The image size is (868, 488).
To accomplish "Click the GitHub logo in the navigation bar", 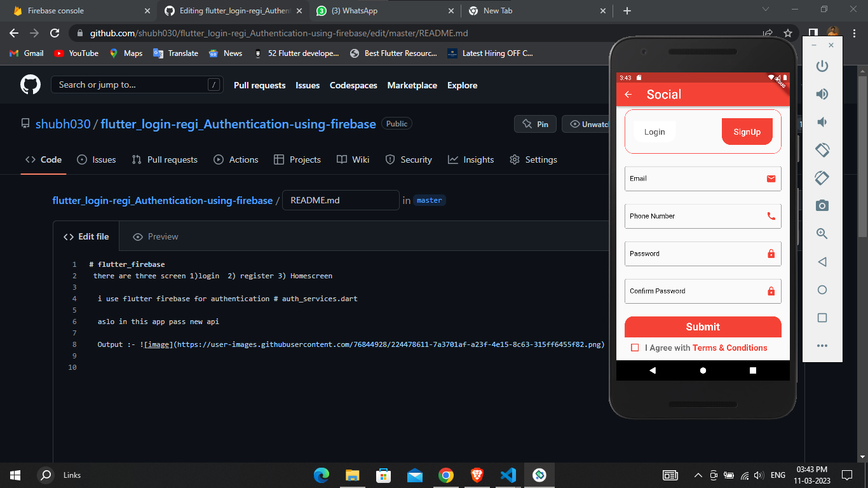I will coord(30,85).
